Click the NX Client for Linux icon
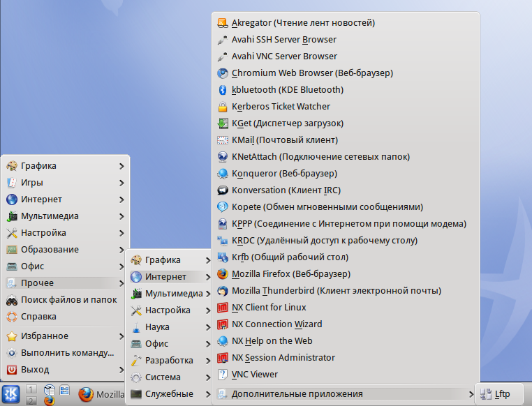 pos(223,308)
